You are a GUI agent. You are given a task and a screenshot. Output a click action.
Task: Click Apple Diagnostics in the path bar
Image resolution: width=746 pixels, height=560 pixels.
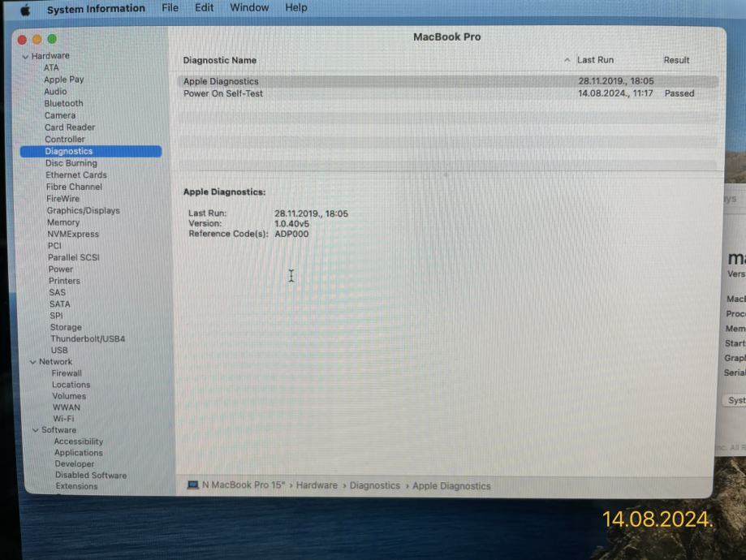[451, 486]
